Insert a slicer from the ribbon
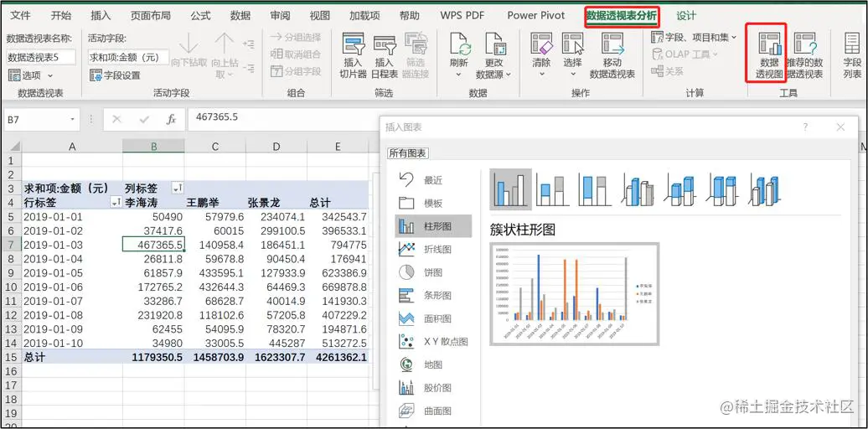The height and width of the screenshot is (429, 868). pos(353,55)
